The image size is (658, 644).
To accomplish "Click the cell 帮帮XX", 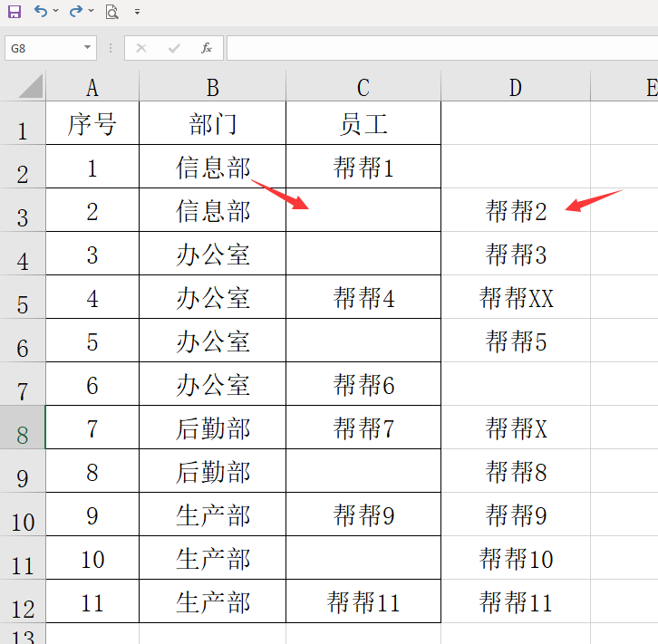I will [x=516, y=297].
